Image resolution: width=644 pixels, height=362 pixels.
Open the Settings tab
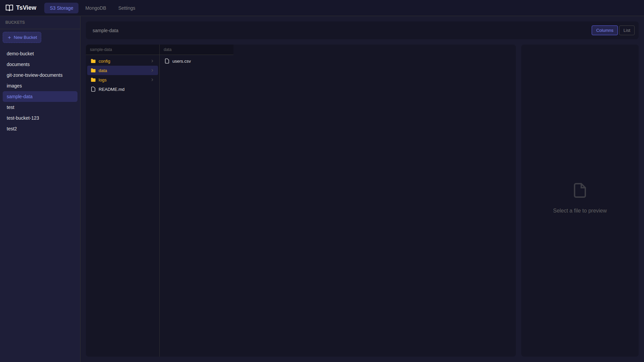tap(126, 8)
